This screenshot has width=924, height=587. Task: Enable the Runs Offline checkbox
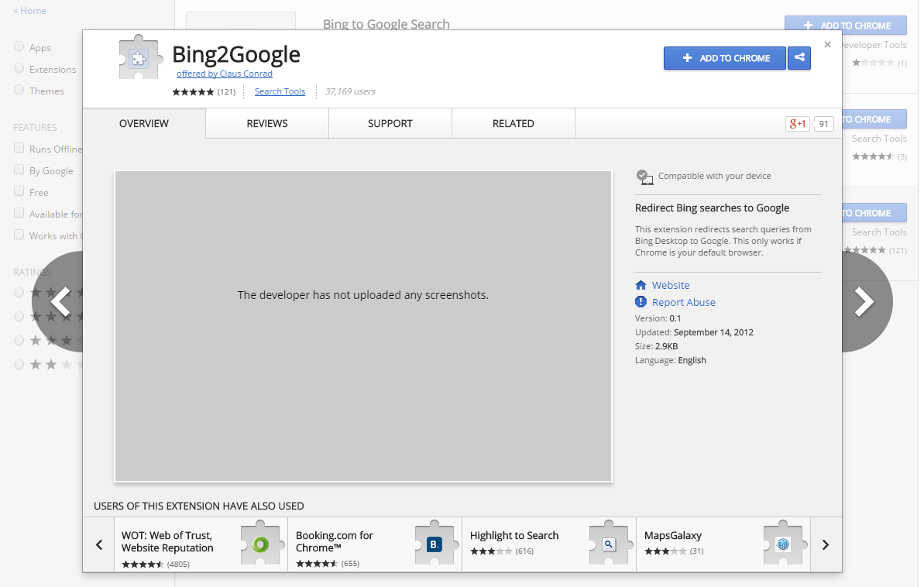click(x=19, y=148)
